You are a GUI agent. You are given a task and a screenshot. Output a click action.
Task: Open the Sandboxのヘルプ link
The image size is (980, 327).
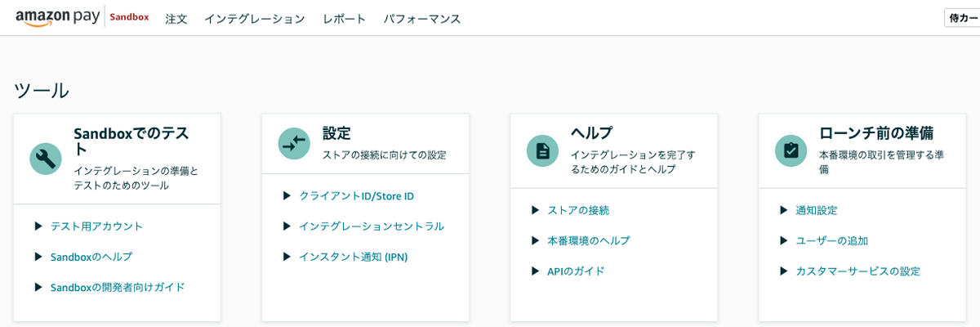tap(91, 257)
